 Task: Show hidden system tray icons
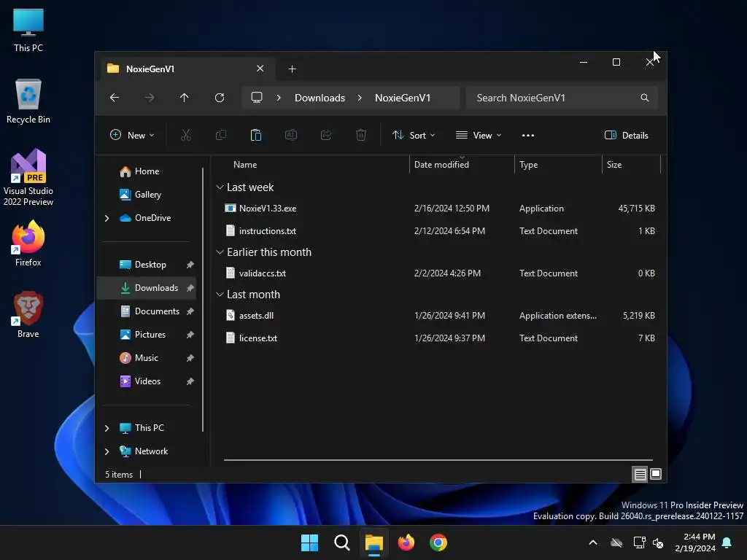(x=593, y=542)
